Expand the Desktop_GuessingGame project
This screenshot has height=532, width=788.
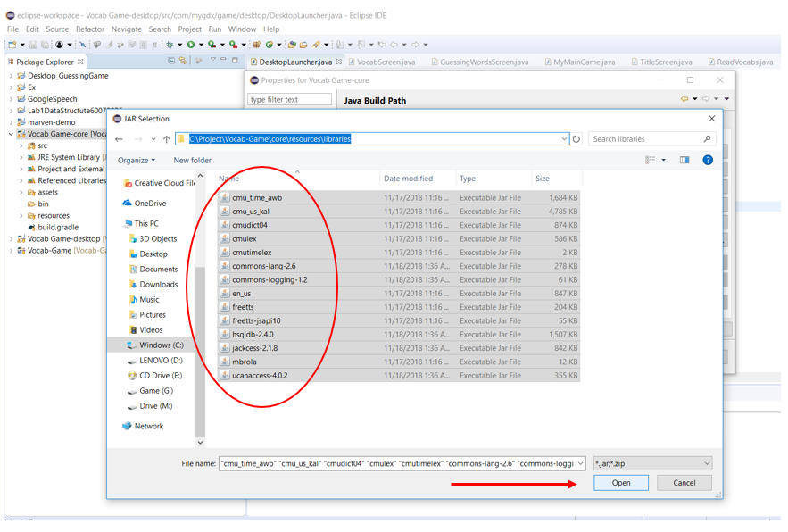[x=11, y=76]
